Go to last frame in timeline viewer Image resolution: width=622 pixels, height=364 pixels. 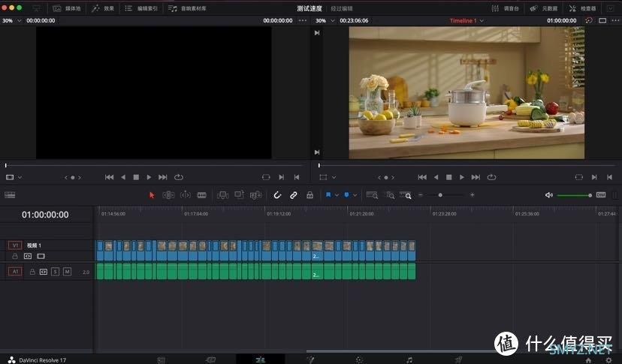pos(476,177)
